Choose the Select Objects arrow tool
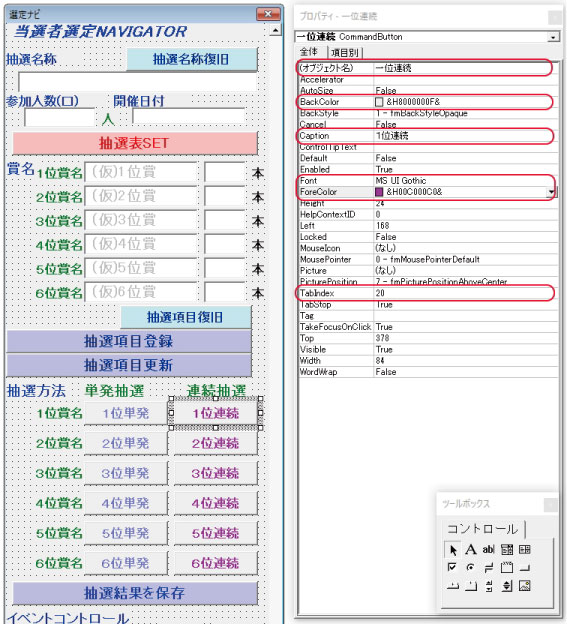The height and width of the screenshot is (624, 567). pos(453,550)
